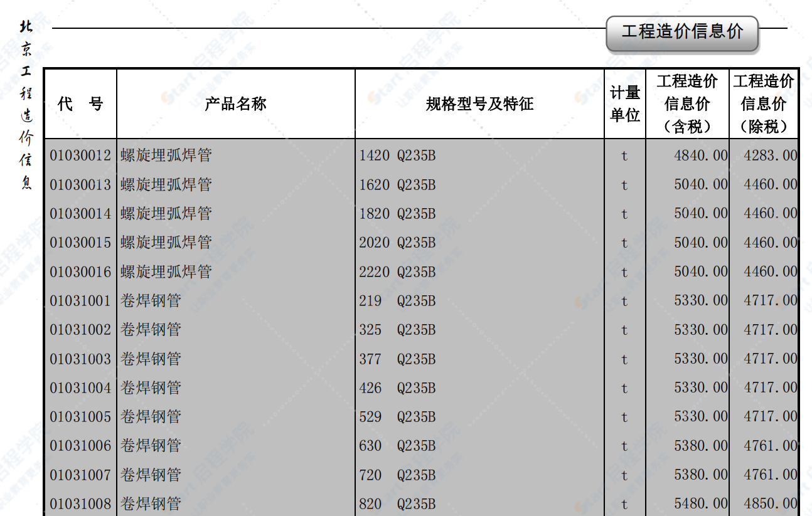Select 螺旋埋弧焊管 in row 01030012
This screenshot has width=812, height=516.
click(166, 155)
